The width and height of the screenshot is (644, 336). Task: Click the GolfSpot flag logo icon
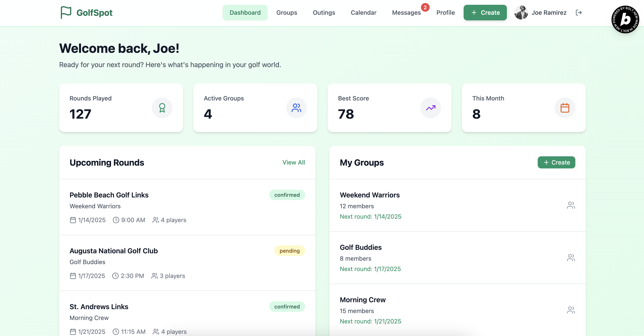[66, 13]
